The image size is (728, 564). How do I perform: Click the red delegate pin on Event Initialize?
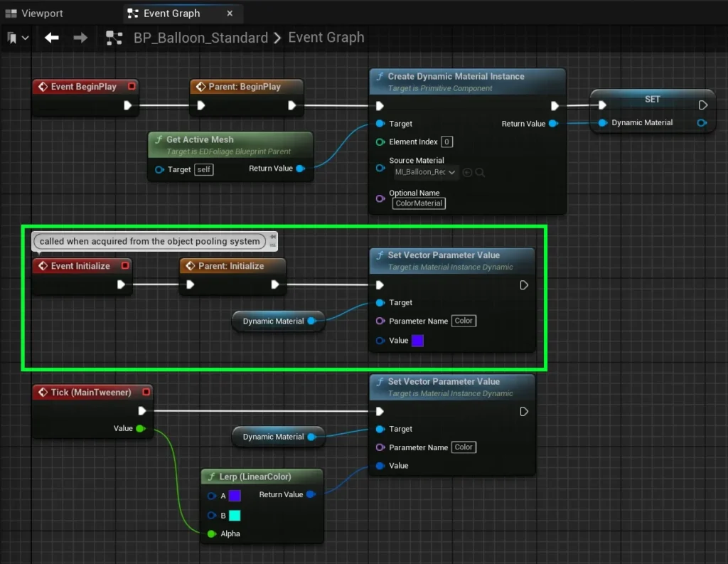click(125, 266)
